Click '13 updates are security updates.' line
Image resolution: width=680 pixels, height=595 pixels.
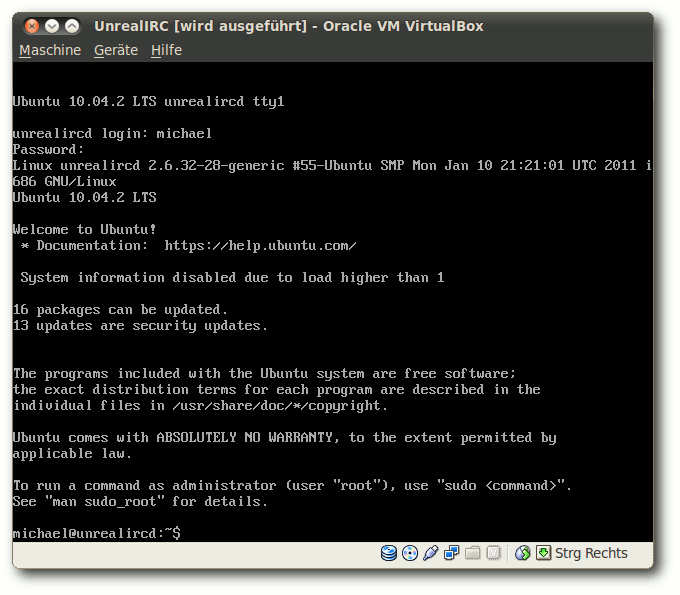tap(140, 326)
